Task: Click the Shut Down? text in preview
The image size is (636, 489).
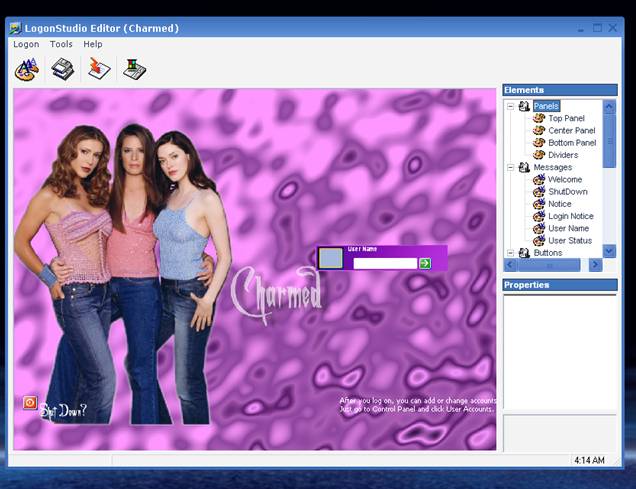Action: 63,412
